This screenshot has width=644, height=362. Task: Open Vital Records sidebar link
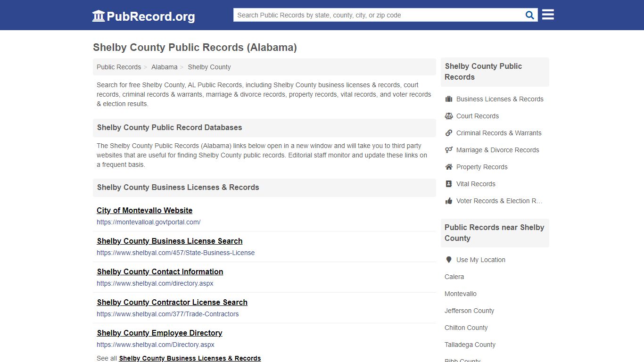(x=476, y=184)
